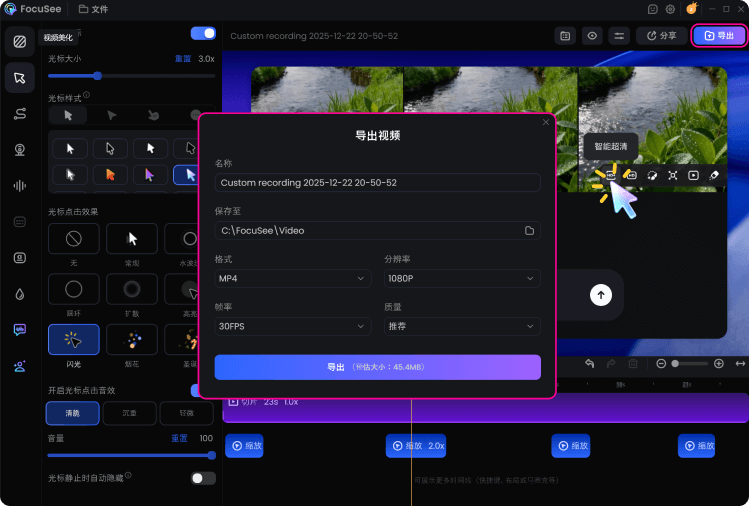Select the purple-gradient cursor style
This screenshot has width=749, height=506.
tap(150, 175)
